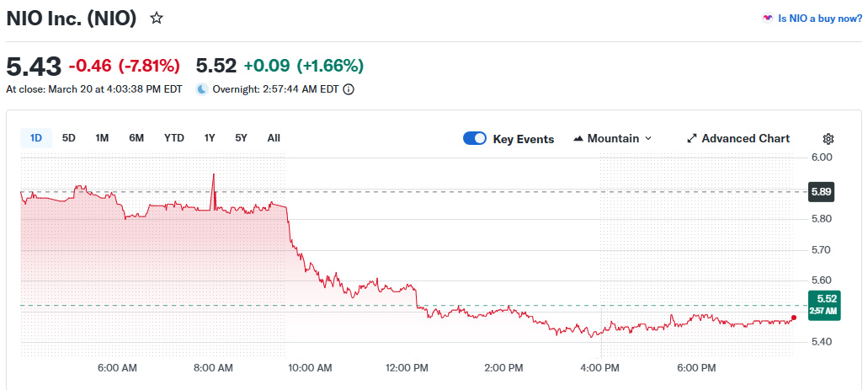Select the 1D range tab
The image size is (868, 390).
36,138
